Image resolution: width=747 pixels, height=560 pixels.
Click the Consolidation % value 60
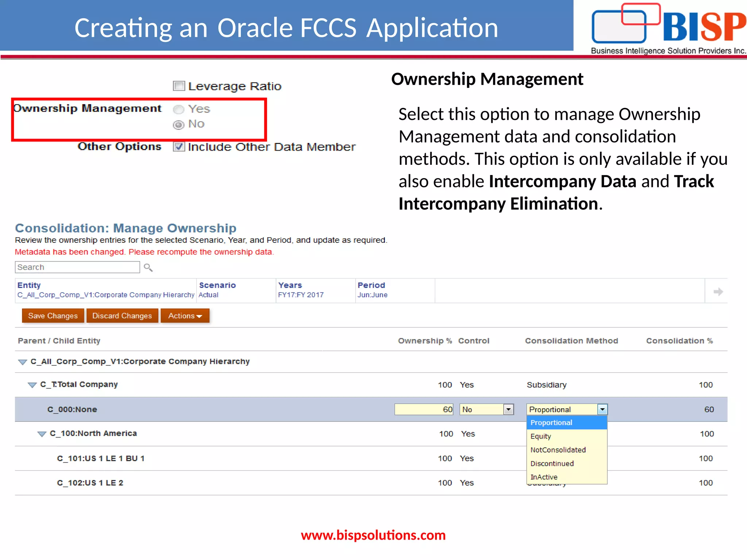tap(709, 409)
